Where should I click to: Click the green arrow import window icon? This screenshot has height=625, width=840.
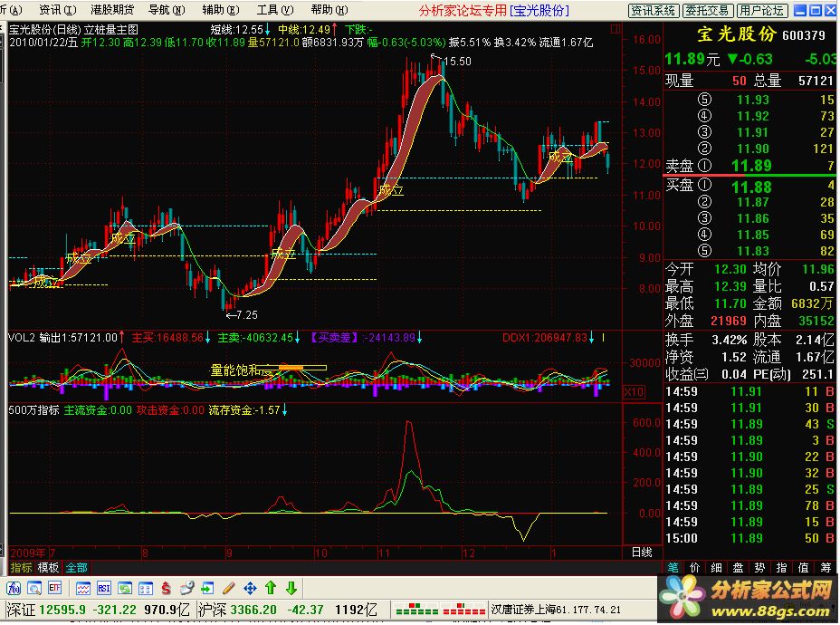(x=207, y=590)
